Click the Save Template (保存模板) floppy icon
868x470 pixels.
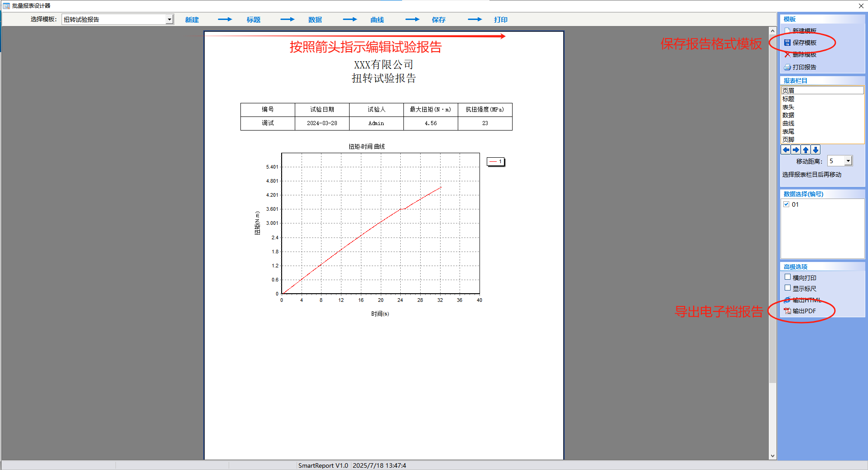tap(787, 43)
